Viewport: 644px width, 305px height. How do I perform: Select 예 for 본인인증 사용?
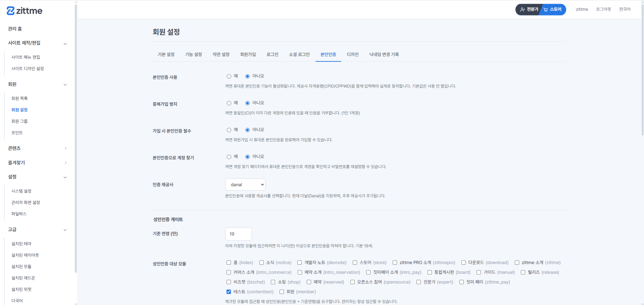click(x=229, y=76)
